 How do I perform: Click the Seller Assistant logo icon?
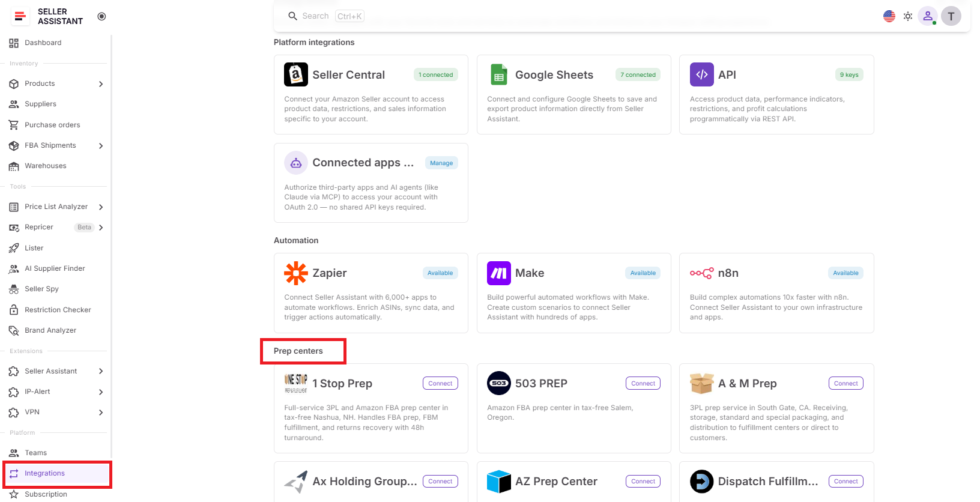pos(20,16)
